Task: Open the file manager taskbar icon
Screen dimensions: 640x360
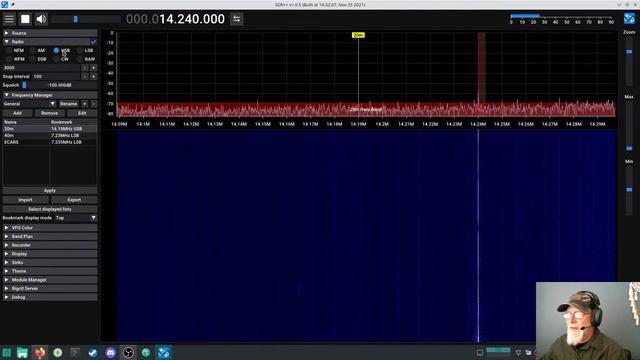Action: click(22, 353)
